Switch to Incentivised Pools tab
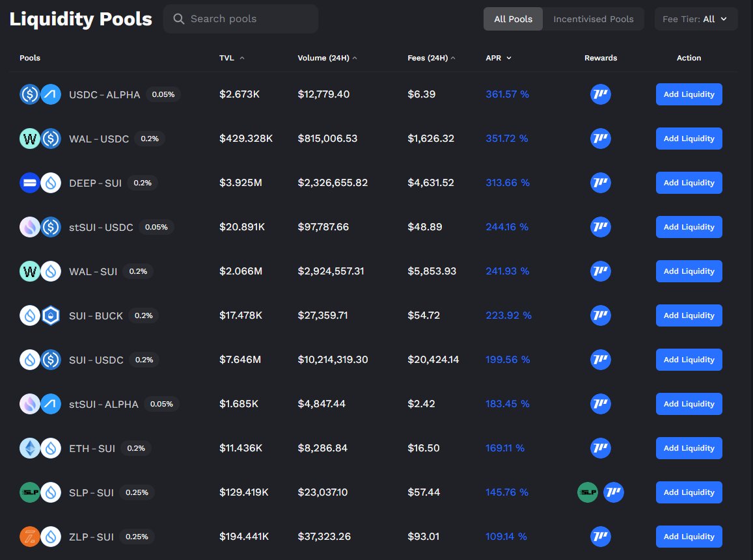 593,20
